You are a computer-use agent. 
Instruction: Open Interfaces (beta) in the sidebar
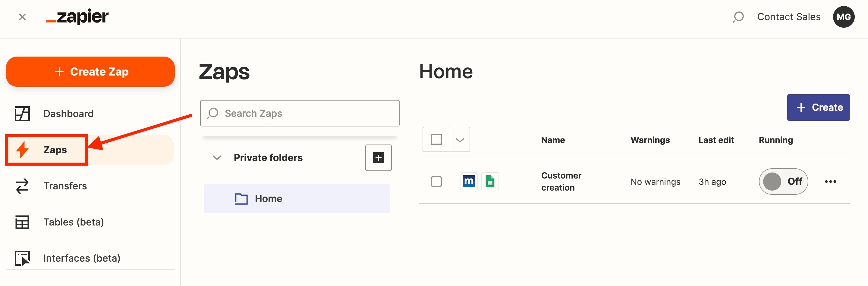82,258
